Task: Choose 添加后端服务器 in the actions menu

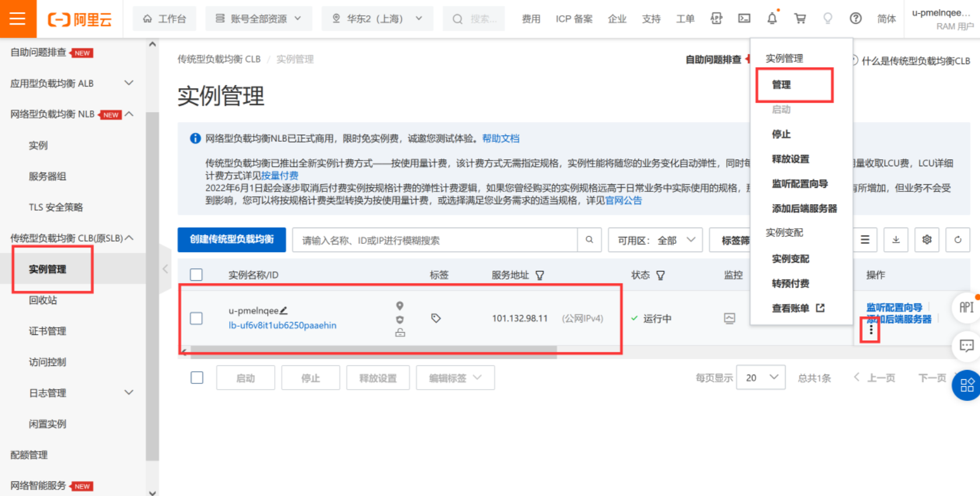Action: pyautogui.click(x=804, y=208)
